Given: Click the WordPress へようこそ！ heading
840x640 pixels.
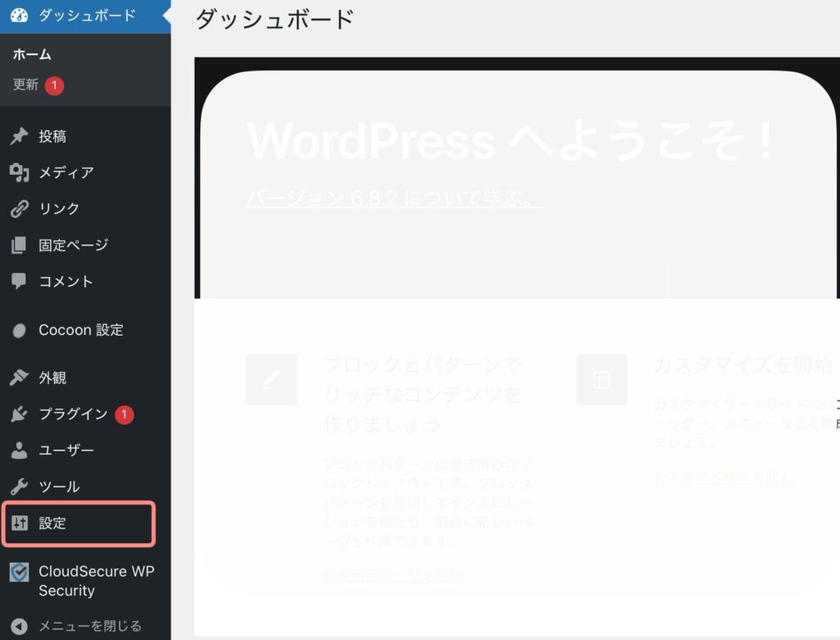Looking at the screenshot, I should pos(509,140).
